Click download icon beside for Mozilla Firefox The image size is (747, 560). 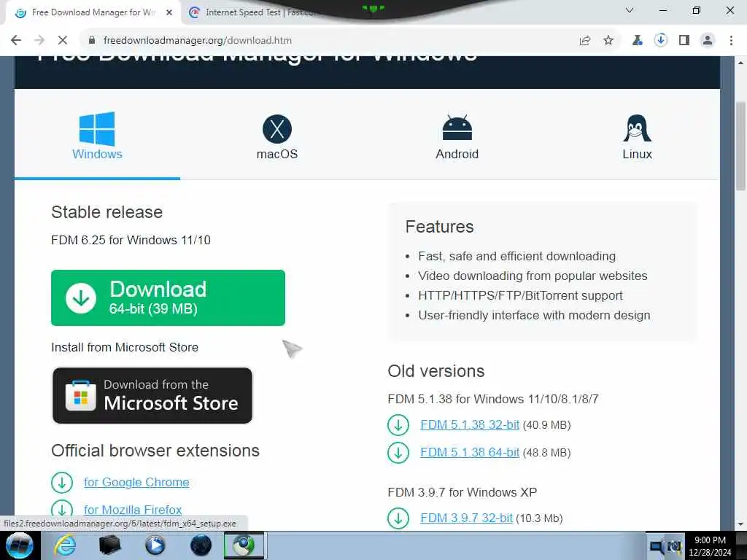coord(62,508)
